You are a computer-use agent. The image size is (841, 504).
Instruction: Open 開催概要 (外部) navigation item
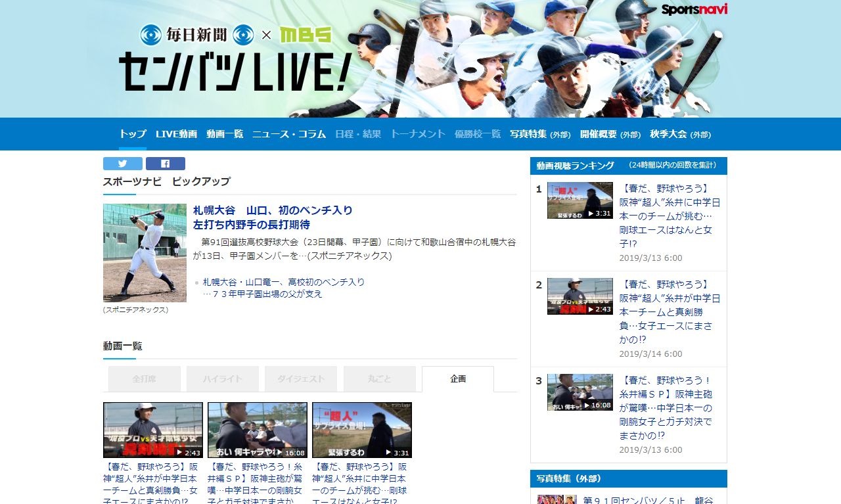[x=610, y=134]
